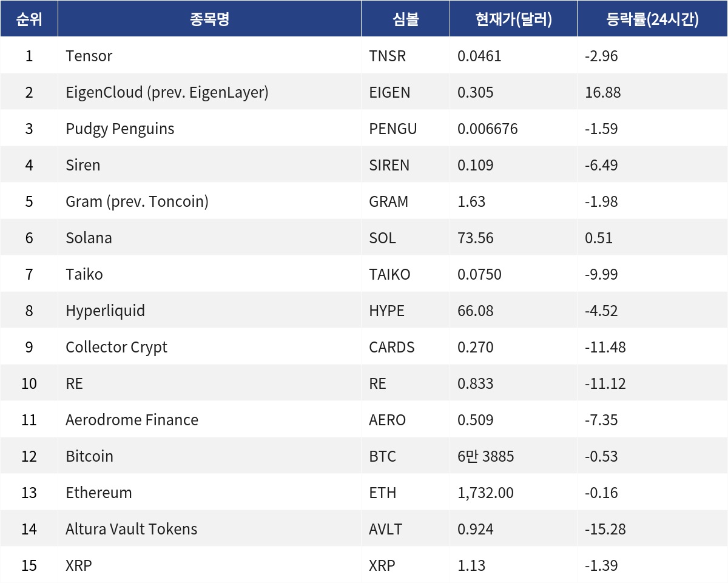
Task: Click price value 0.006676
Action: pyautogui.click(x=488, y=129)
